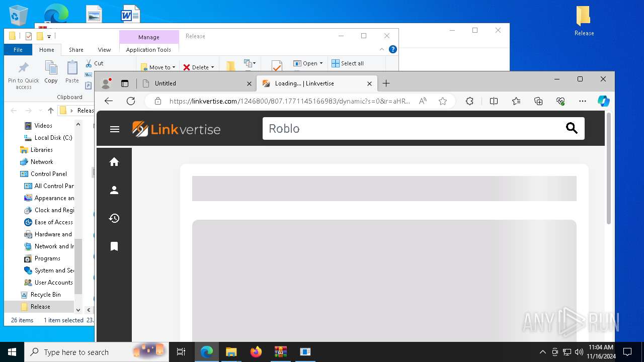Image resolution: width=644 pixels, height=362 pixels.
Task: Open Edge Collections
Action: [538, 101]
